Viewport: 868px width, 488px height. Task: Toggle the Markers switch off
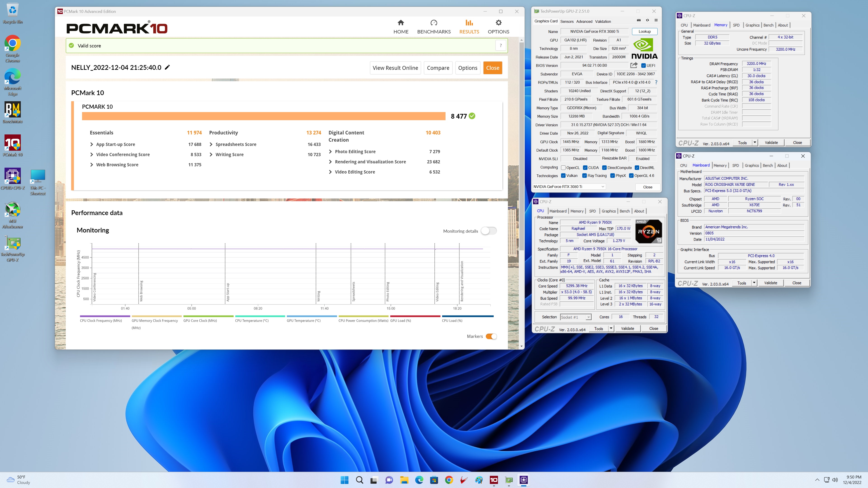tap(491, 336)
